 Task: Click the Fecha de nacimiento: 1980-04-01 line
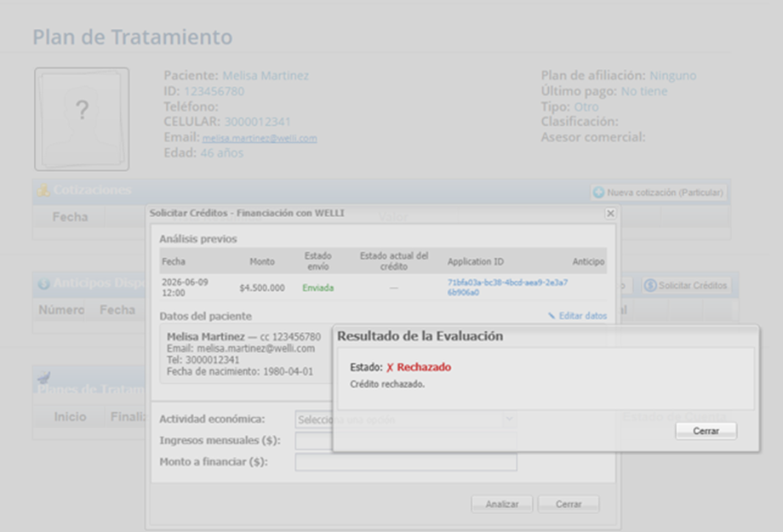[240, 371]
